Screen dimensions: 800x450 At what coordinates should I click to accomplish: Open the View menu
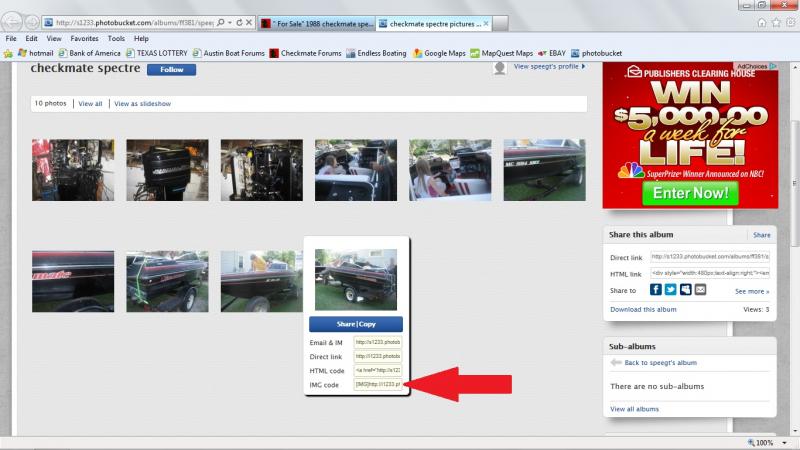pos(54,38)
